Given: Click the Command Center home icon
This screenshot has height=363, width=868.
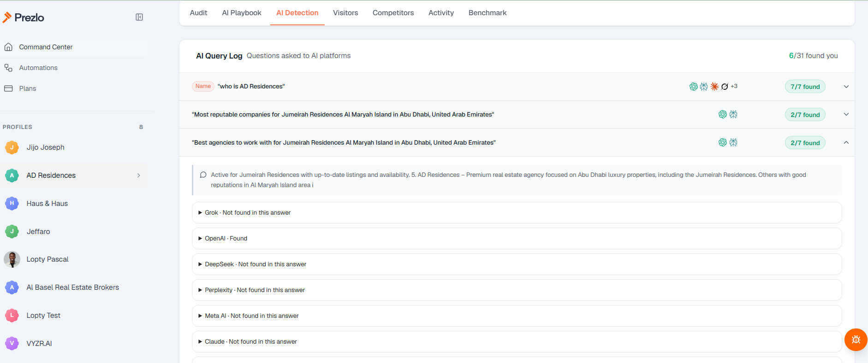Looking at the screenshot, I should point(8,47).
